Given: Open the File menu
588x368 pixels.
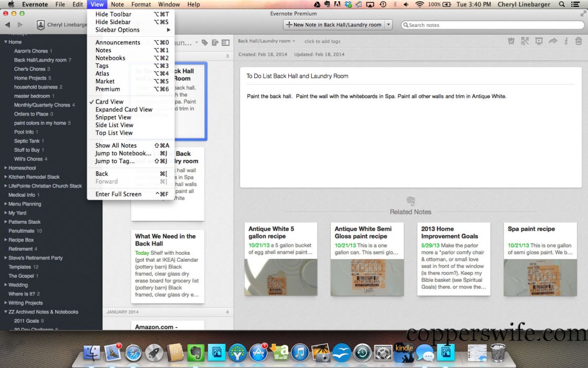Looking at the screenshot, I should [x=60, y=5].
